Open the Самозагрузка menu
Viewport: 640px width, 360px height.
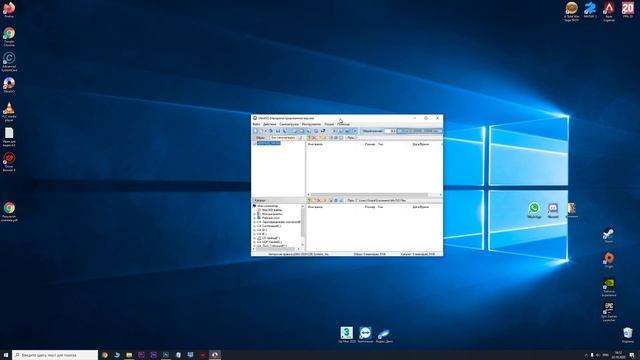click(x=289, y=124)
